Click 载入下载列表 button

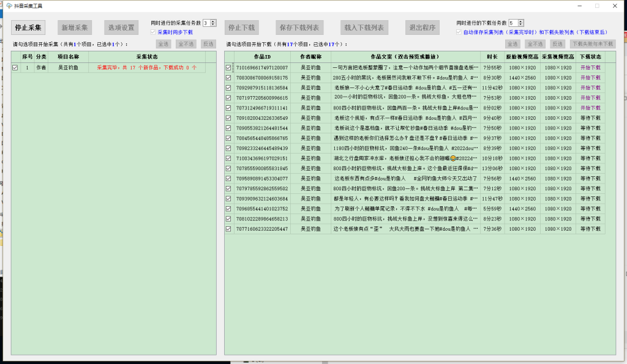[364, 28]
